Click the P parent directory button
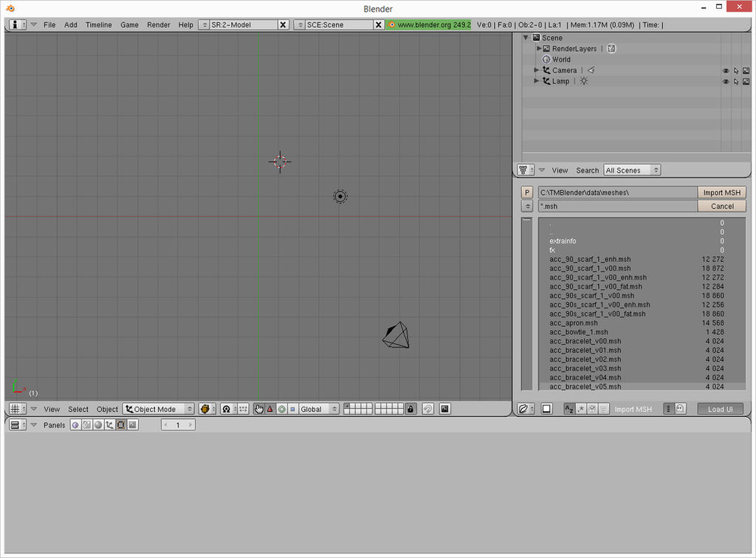 tap(527, 192)
